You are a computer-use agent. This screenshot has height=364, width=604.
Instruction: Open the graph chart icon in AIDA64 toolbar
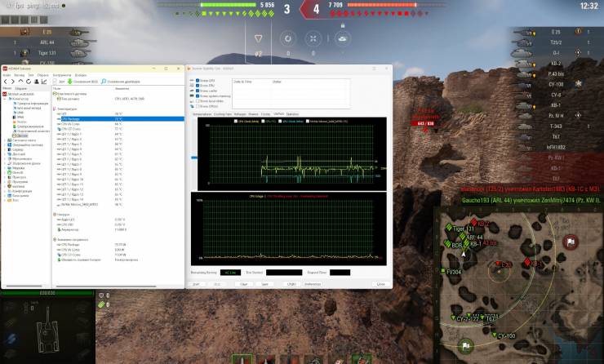[46, 82]
